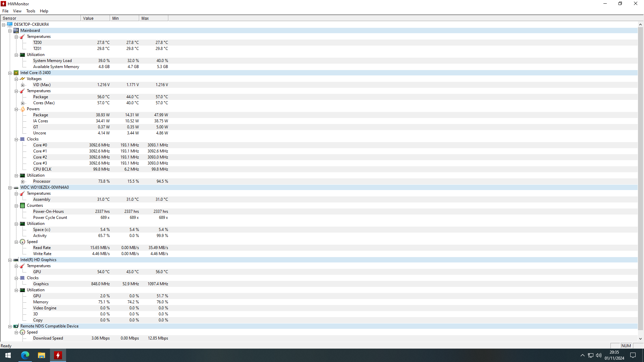Click the CPU Clocks icon under Intel Core i5
This screenshot has height=362, width=644.
(22, 139)
